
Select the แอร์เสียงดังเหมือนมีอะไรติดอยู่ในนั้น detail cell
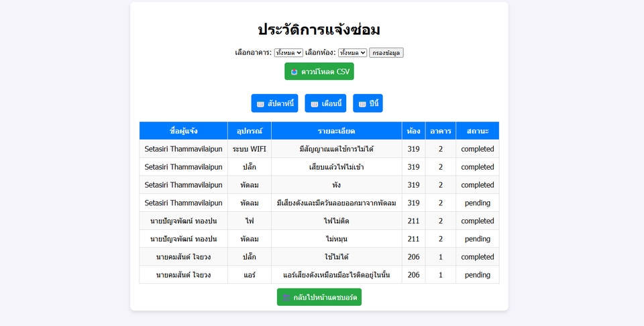tap(336, 275)
